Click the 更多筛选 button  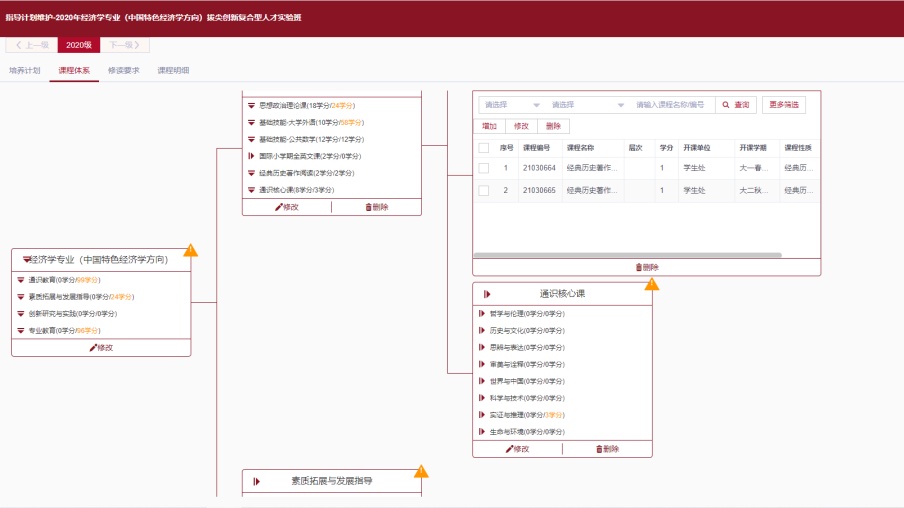[783, 104]
